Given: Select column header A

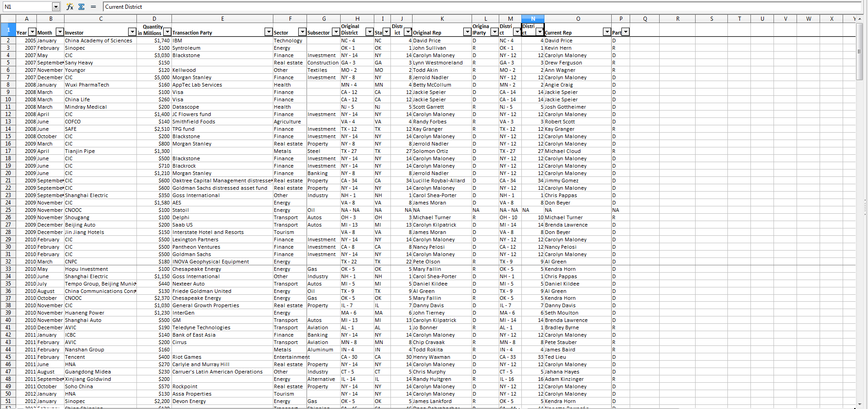Looking at the screenshot, I should tap(27, 19).
